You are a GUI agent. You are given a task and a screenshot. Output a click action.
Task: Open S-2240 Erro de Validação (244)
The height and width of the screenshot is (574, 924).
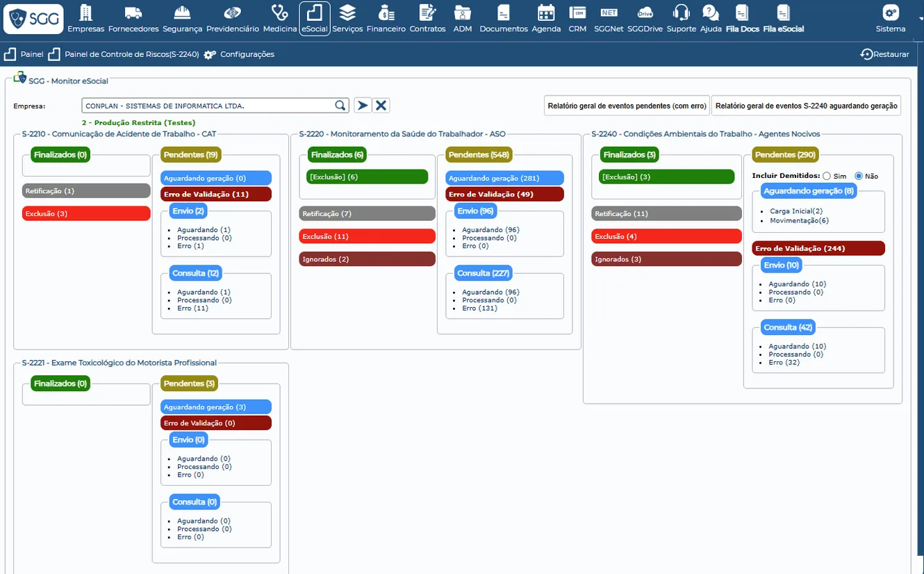click(818, 248)
